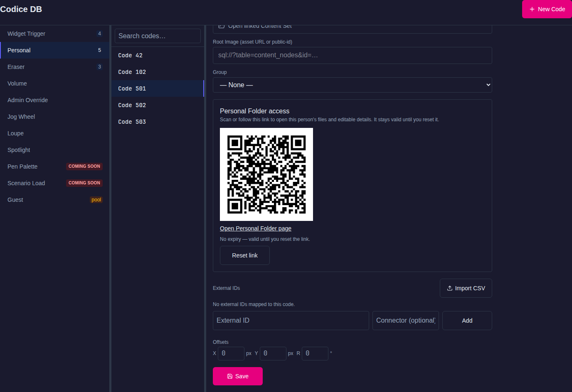Viewport: 572px width, 392px height.
Task: Open the Loupe category
Action: 54,133
